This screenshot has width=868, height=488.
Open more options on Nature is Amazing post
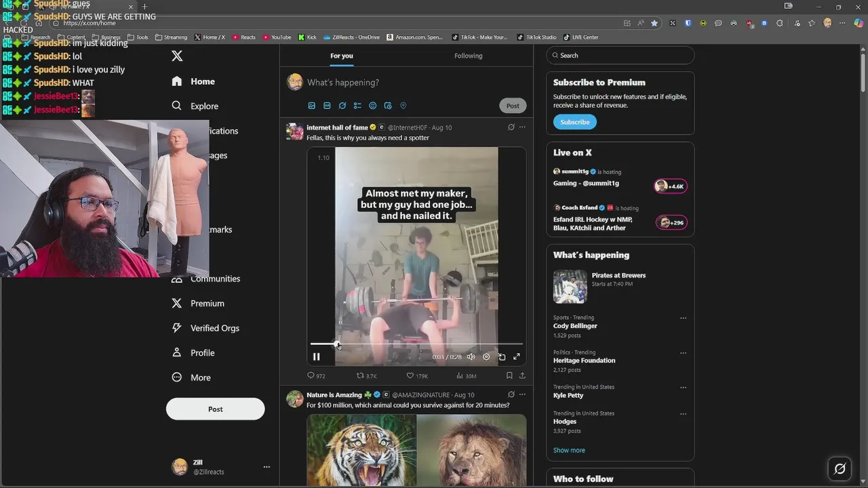tap(522, 394)
